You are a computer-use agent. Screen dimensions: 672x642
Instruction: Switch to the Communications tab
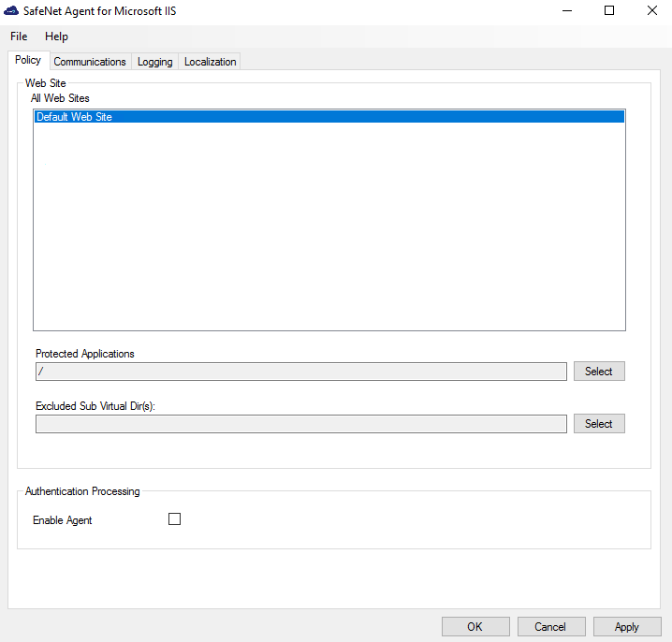[x=90, y=62]
